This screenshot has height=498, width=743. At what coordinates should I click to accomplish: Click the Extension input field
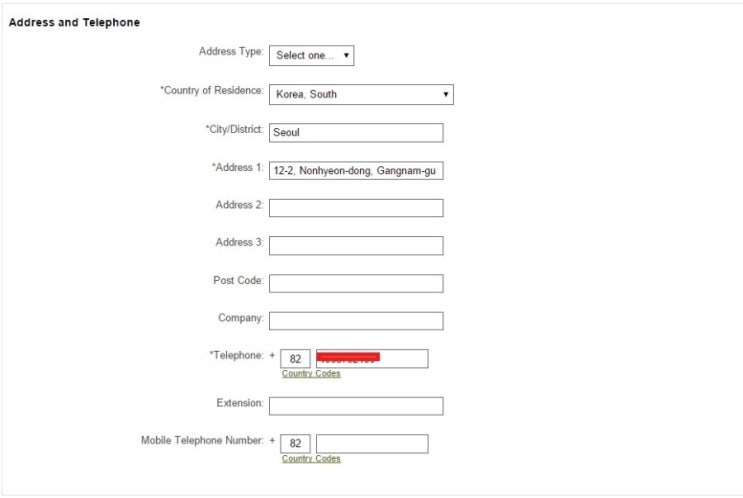[355, 406]
